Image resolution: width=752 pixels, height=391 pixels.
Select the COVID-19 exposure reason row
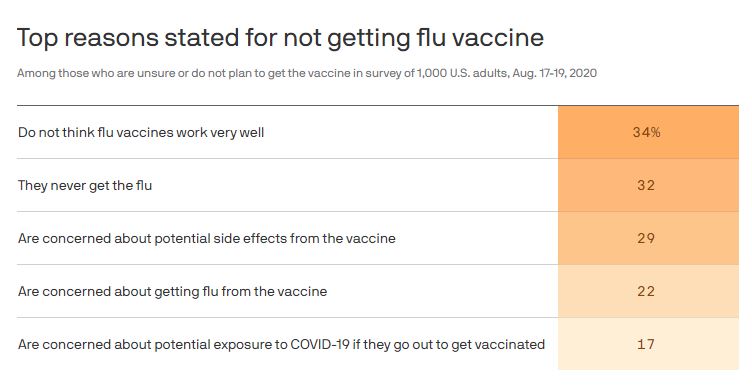point(378,344)
